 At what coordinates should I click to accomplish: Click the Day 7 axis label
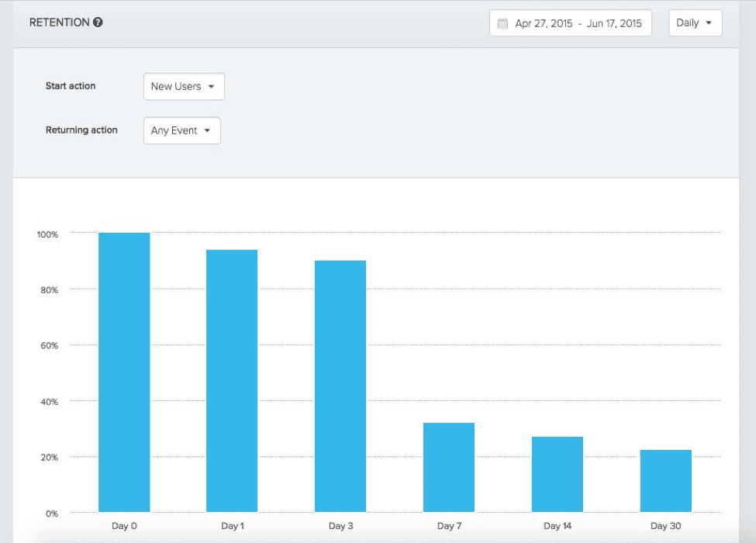click(449, 526)
